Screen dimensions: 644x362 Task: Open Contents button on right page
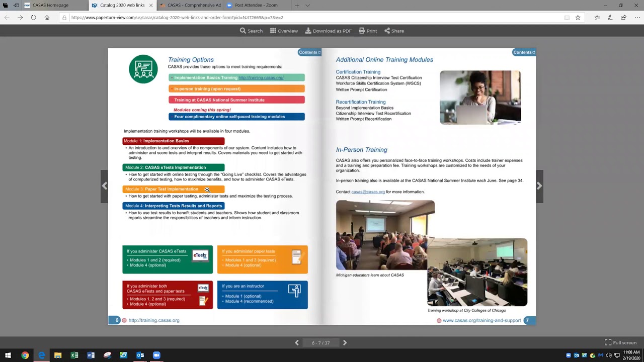[x=524, y=52]
